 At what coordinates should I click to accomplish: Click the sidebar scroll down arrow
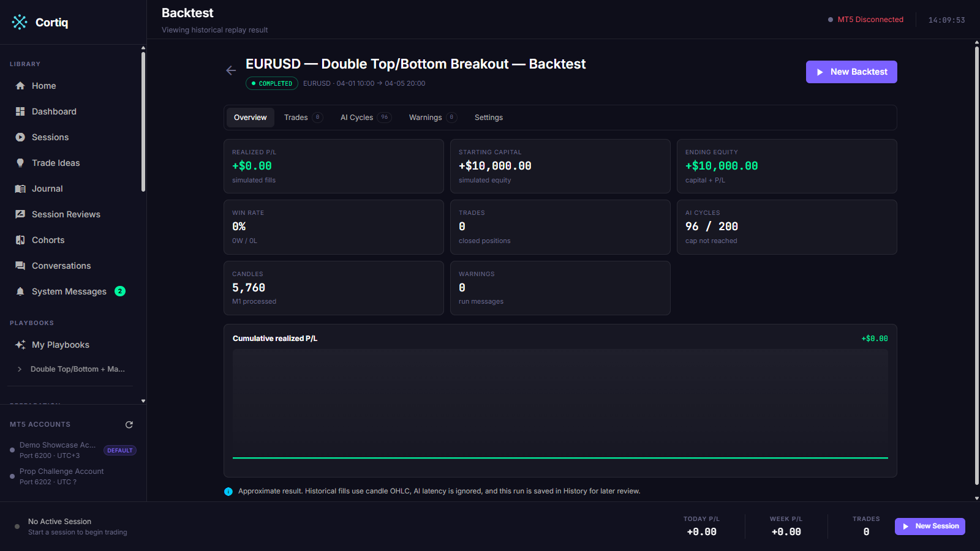143,401
